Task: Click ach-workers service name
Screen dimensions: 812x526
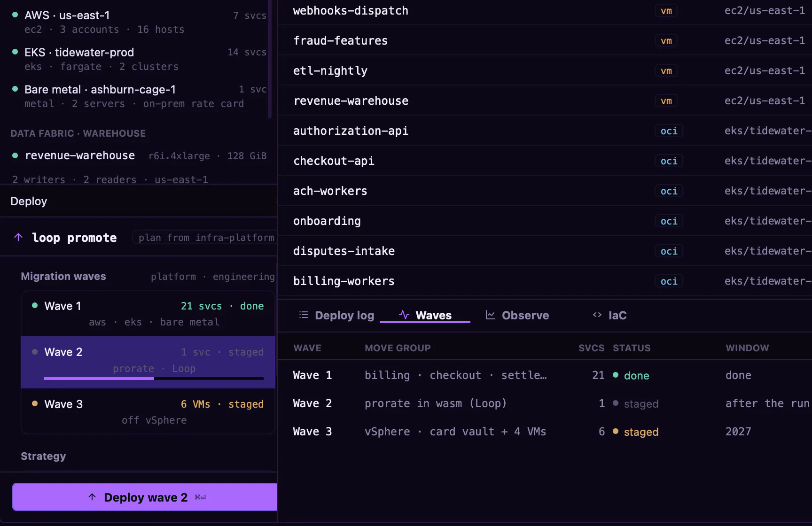Action: click(330, 191)
